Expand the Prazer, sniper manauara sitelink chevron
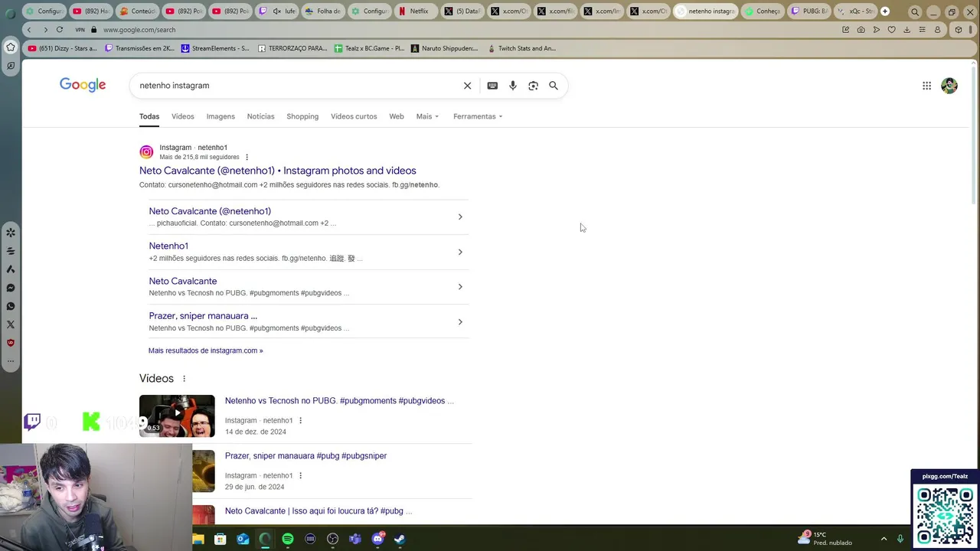The width and height of the screenshot is (980, 551). 460,322
